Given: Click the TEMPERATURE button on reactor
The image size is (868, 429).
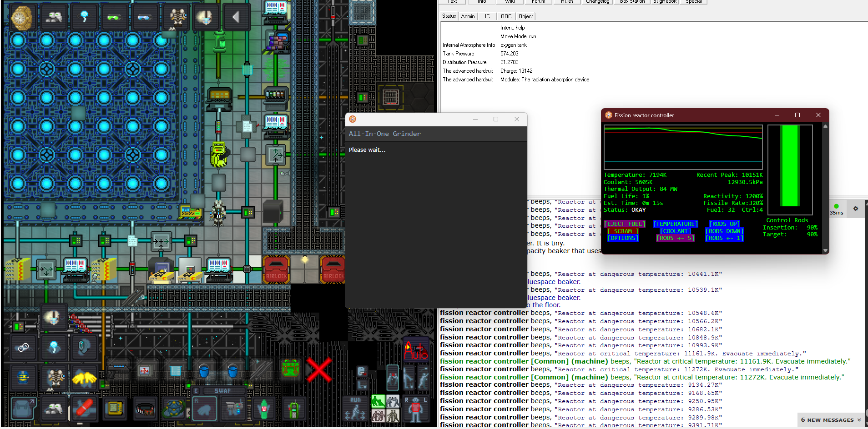Looking at the screenshot, I should (676, 224).
